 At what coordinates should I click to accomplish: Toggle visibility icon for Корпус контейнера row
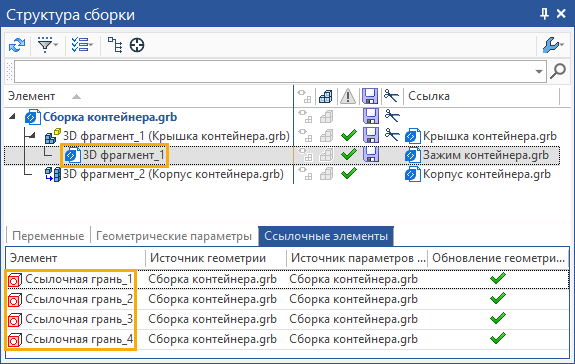tap(304, 173)
